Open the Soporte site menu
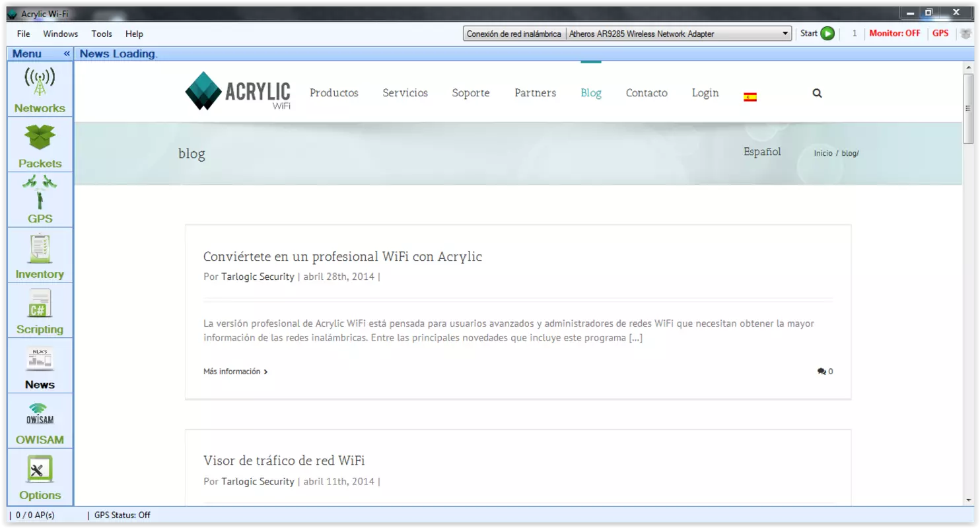980x528 pixels. tap(471, 93)
